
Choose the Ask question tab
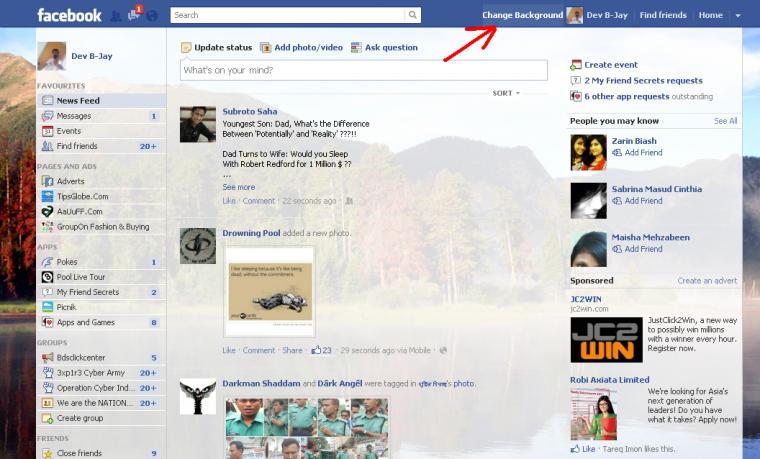coord(384,47)
